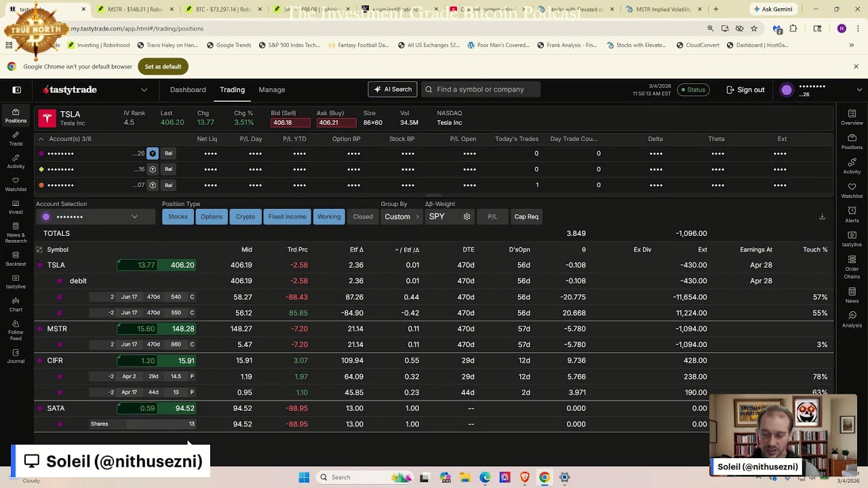
Task: Open tastylive in the right sidebar
Action: pos(852,239)
